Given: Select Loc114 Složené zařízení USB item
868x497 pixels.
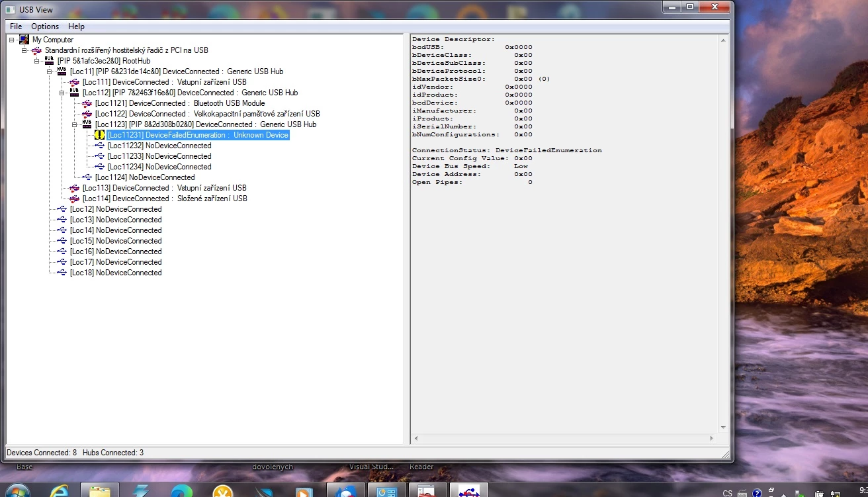Looking at the screenshot, I should [165, 199].
